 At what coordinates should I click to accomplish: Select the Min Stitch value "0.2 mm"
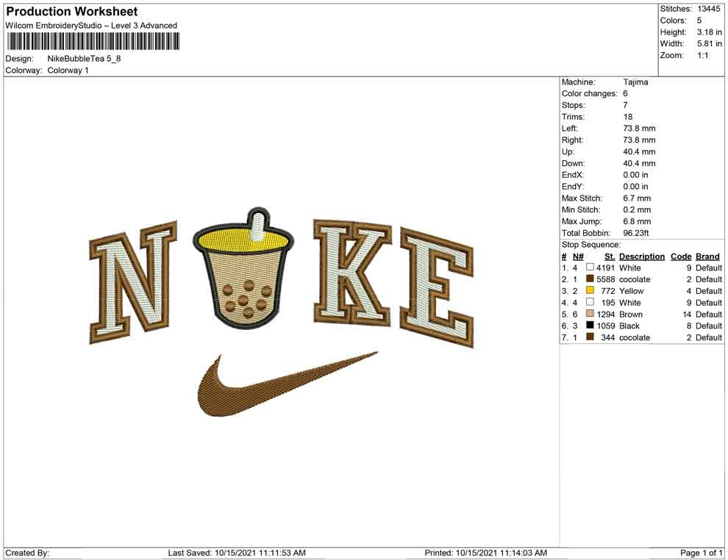point(637,209)
